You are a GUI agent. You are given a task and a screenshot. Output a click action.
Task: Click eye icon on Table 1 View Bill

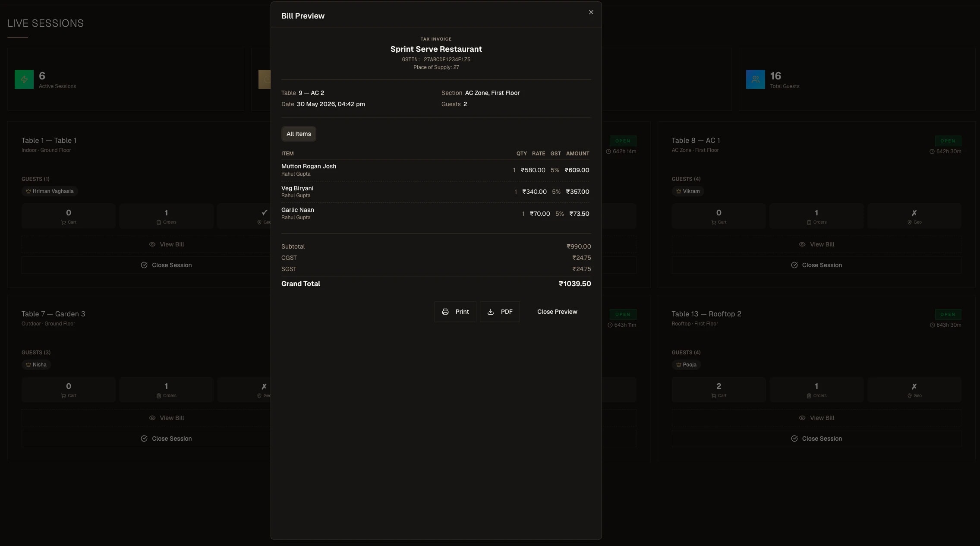(x=152, y=244)
